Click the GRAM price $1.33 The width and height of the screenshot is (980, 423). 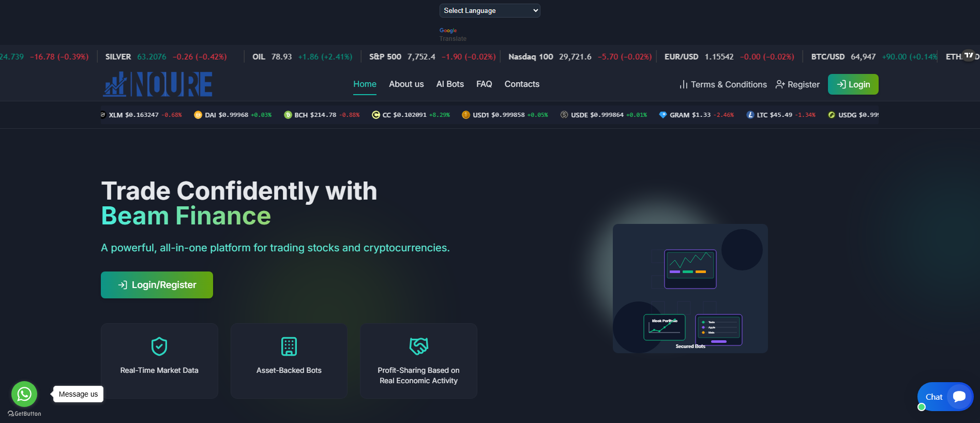701,115
